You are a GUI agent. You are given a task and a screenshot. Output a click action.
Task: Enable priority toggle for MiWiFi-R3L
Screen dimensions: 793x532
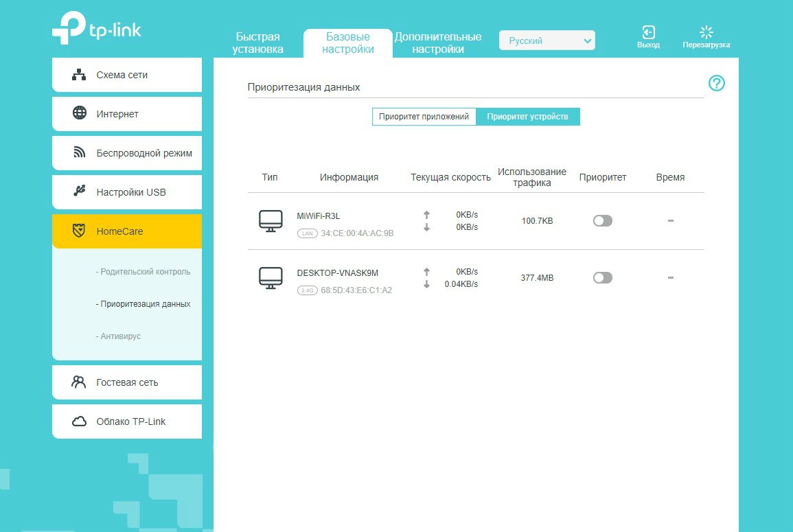(602, 221)
